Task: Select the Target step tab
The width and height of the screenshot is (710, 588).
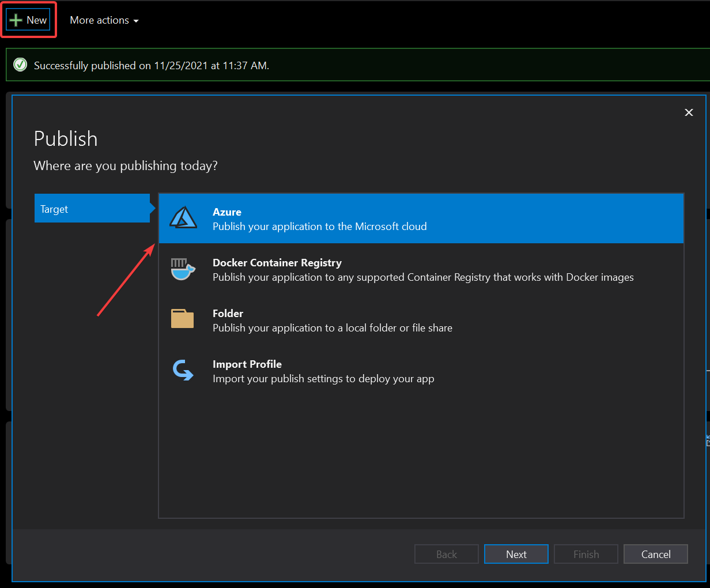Action: [x=92, y=209]
